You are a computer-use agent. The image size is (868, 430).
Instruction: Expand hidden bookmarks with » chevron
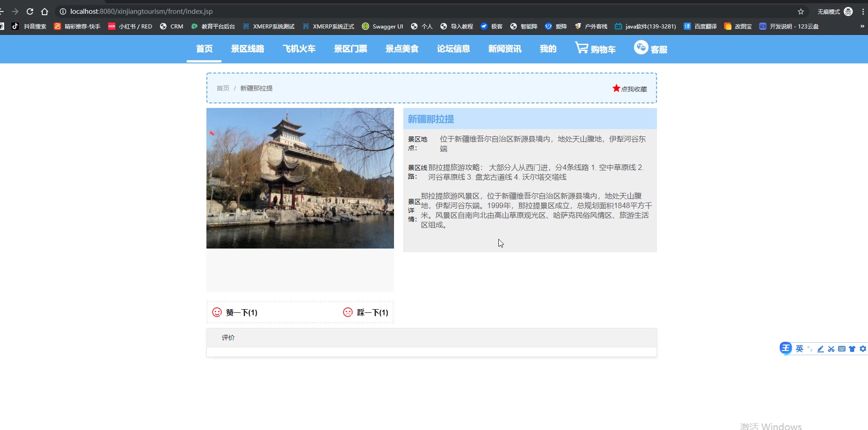[x=862, y=26]
